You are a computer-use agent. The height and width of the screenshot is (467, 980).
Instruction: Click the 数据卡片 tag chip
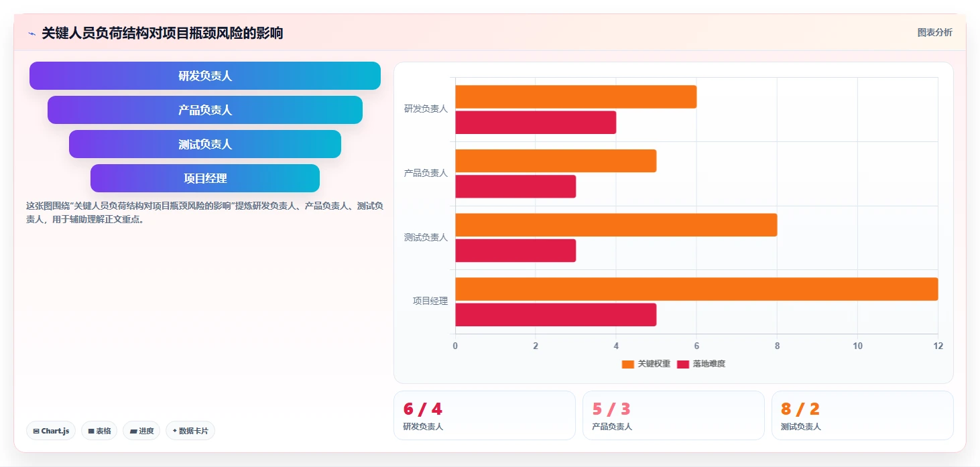(x=190, y=431)
